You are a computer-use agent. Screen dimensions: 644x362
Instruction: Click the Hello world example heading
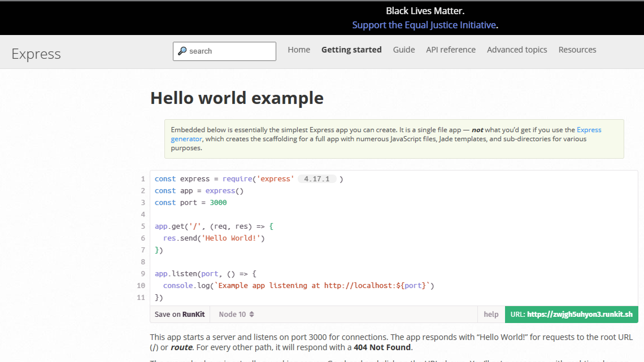pyautogui.click(x=237, y=98)
